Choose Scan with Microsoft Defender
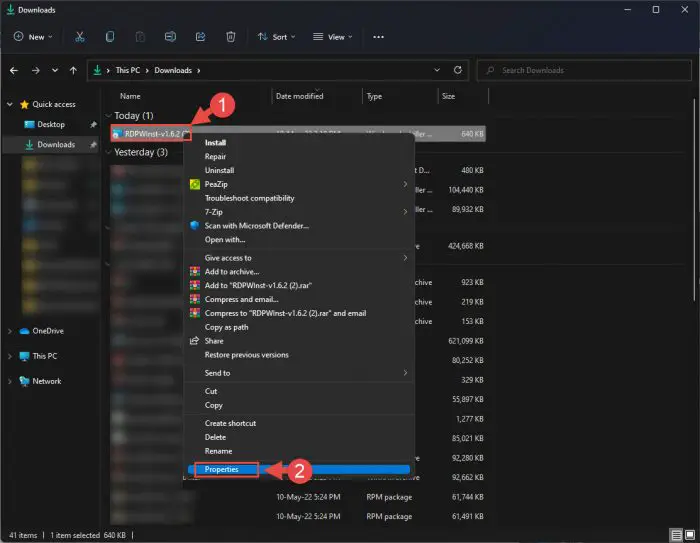The image size is (700, 543). (256, 226)
